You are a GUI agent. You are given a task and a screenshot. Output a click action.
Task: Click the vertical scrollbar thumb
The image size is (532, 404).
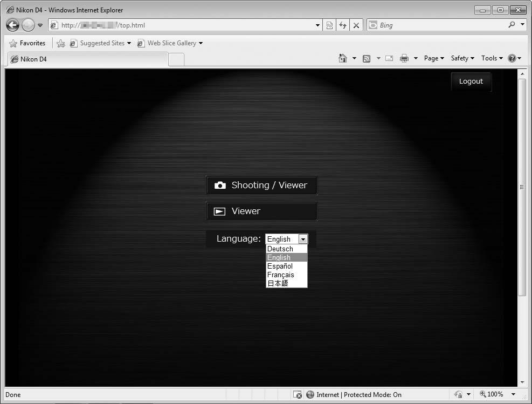[x=522, y=187]
